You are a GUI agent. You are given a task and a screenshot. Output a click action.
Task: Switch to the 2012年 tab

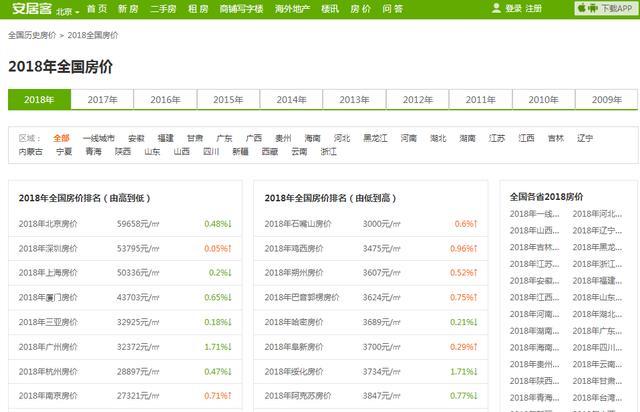point(418,100)
